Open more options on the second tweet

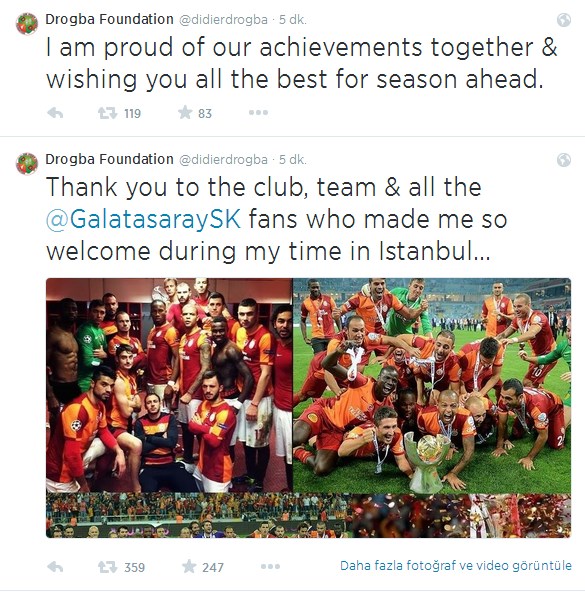point(270,566)
